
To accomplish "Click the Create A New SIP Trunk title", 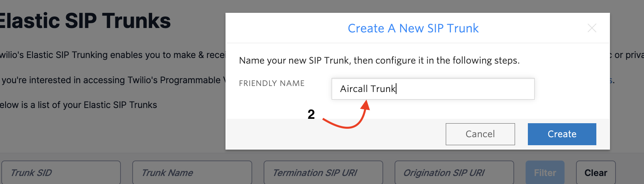I will (x=413, y=28).
